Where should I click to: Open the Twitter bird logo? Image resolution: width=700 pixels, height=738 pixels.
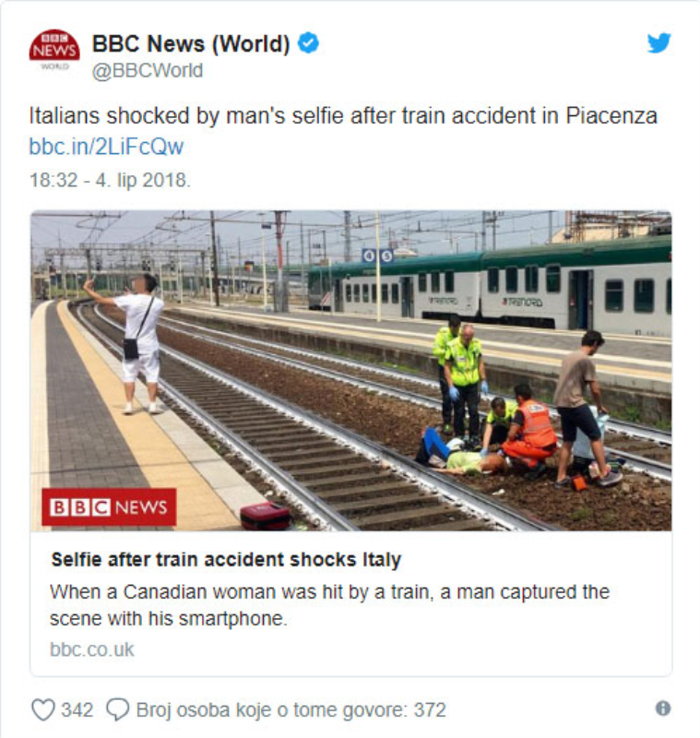pos(658,42)
